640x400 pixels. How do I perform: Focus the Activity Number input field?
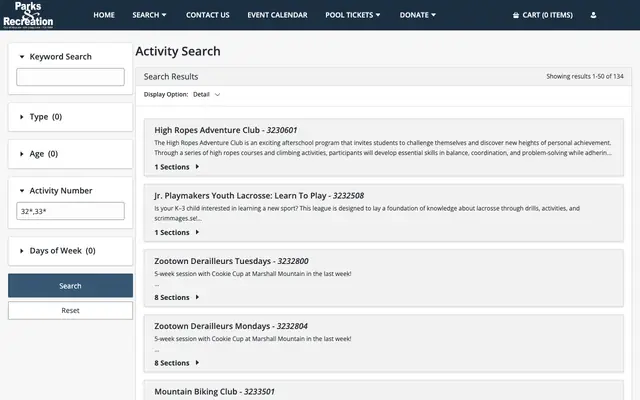[x=70, y=211]
